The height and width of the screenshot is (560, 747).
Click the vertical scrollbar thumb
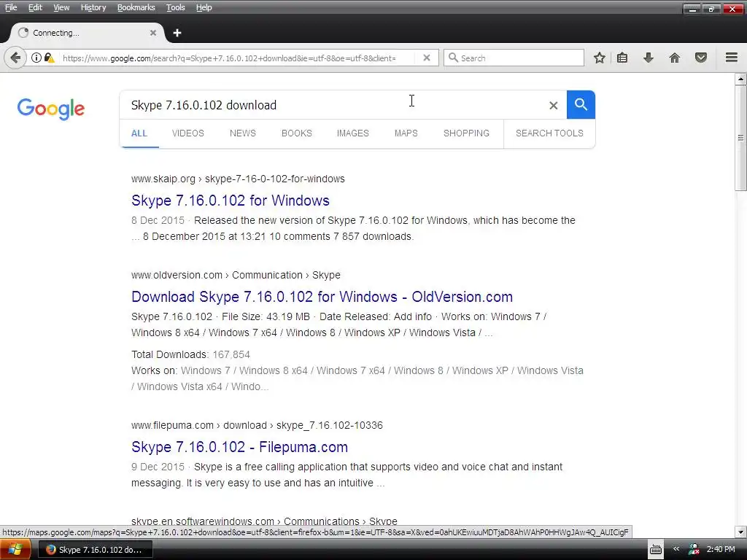740,138
